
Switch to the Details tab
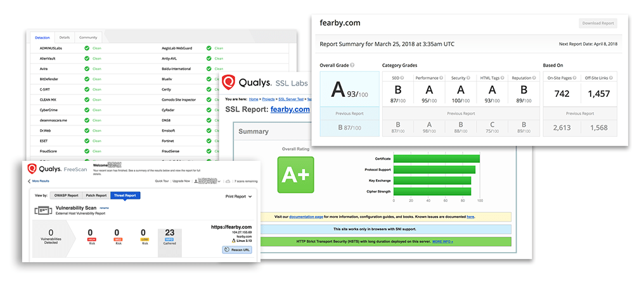point(65,37)
